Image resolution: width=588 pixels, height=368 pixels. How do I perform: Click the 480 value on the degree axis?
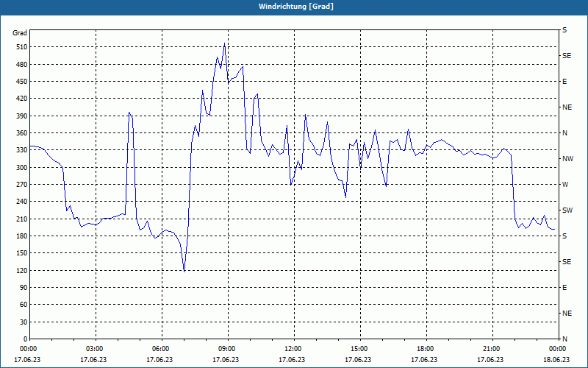[x=22, y=65]
